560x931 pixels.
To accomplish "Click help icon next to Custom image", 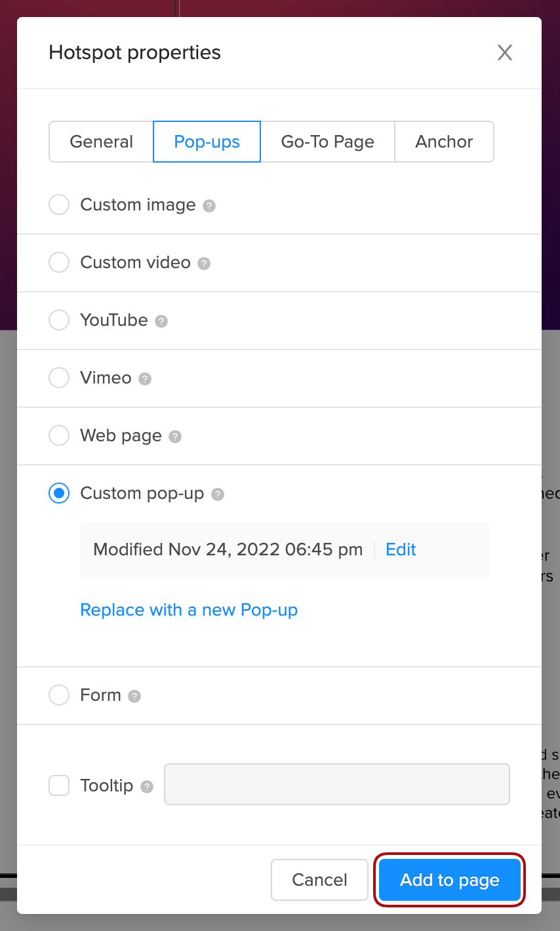I will point(209,206).
